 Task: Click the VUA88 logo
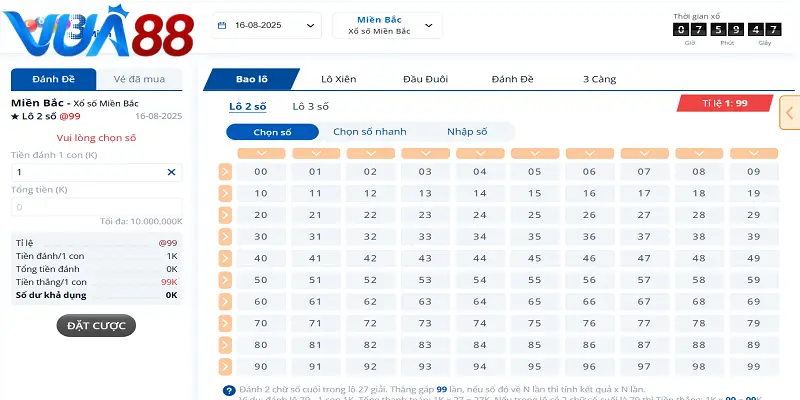98,34
